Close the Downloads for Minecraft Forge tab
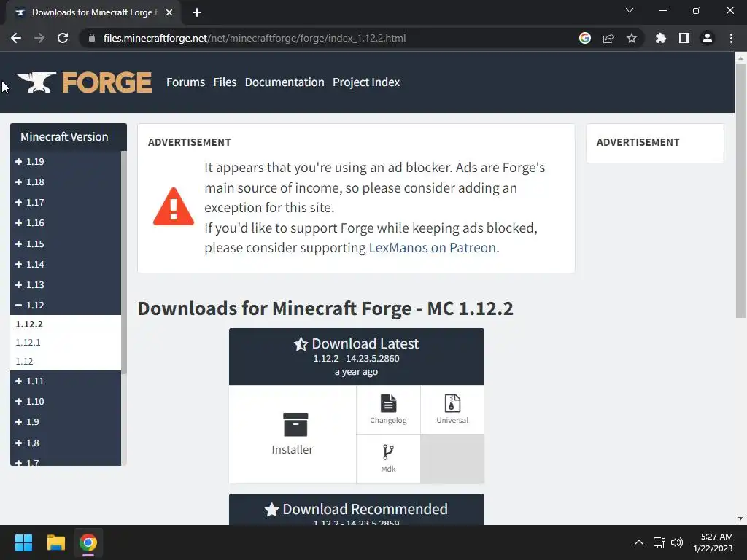The width and height of the screenshot is (747, 560). point(169,12)
